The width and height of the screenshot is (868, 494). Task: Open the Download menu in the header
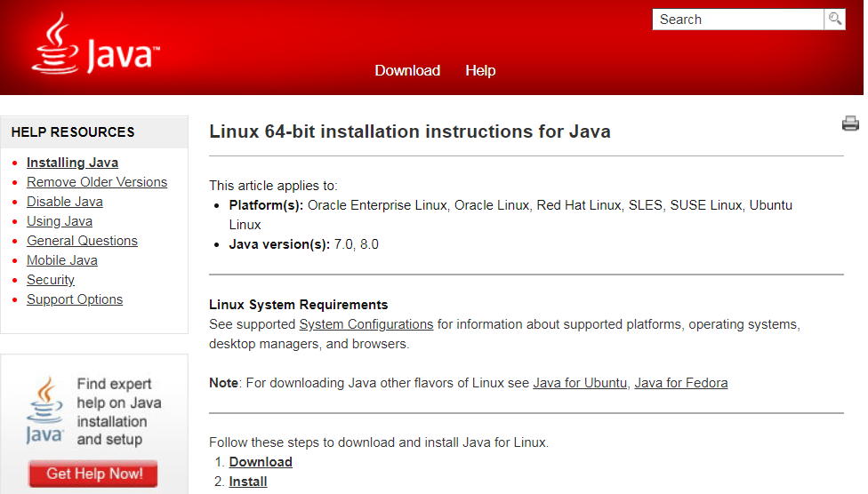coord(407,70)
